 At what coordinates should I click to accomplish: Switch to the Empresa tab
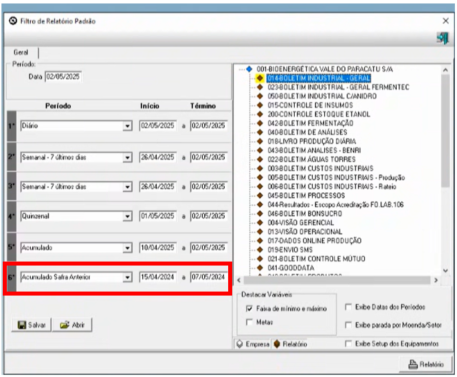253,344
